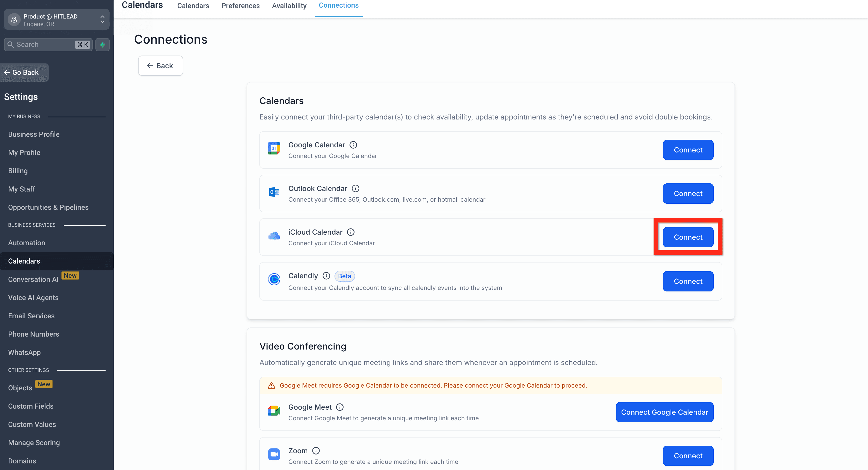Click the Zoom camera logo icon
868x470 pixels.
tap(274, 454)
